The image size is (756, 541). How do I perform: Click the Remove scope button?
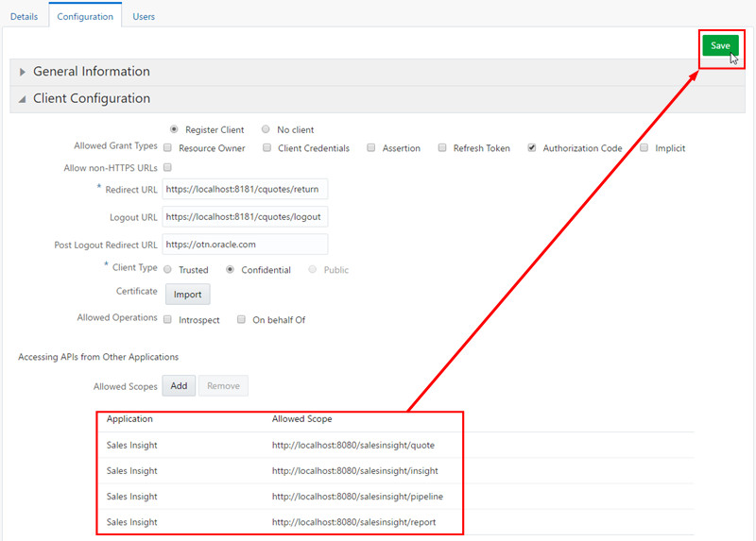pos(223,386)
